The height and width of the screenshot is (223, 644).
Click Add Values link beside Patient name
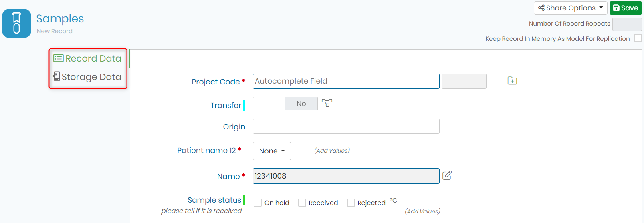332,151
